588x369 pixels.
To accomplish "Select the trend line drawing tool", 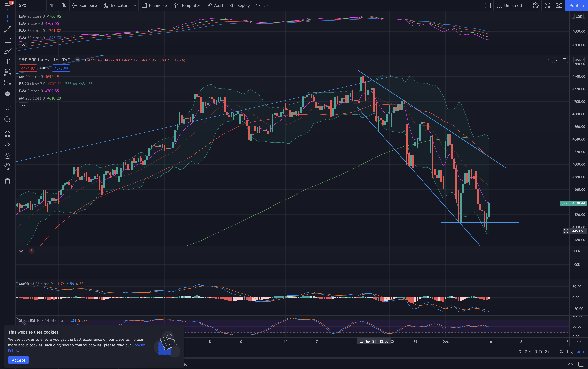I will pyautogui.click(x=7, y=29).
